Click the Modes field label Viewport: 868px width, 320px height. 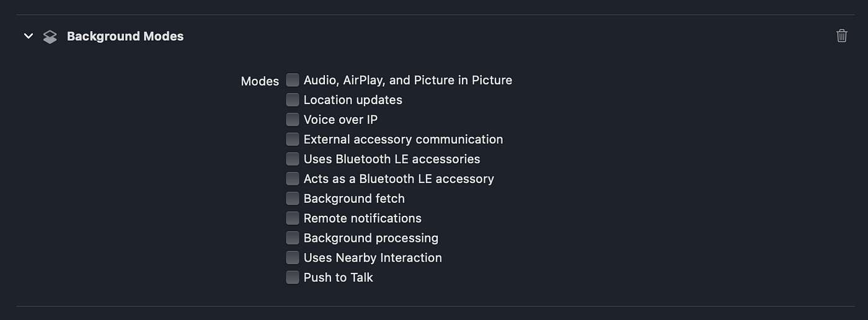click(x=260, y=81)
